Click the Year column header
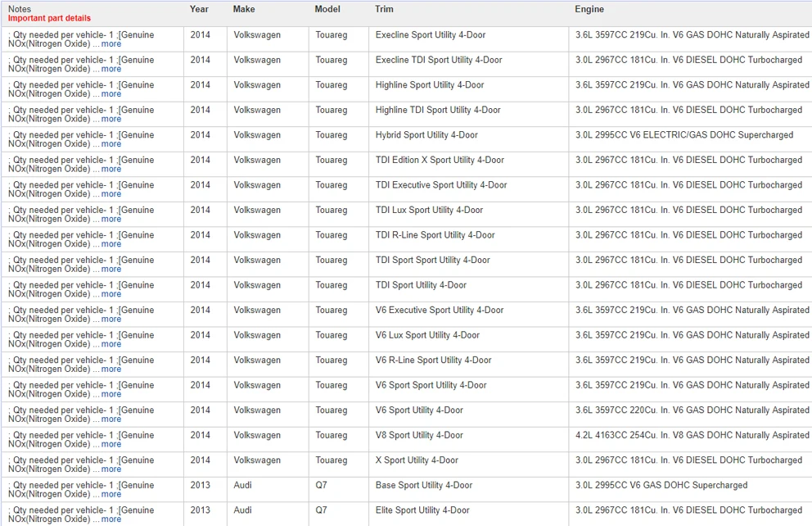Image resolution: width=812 pixels, height=526 pixels. point(199,9)
